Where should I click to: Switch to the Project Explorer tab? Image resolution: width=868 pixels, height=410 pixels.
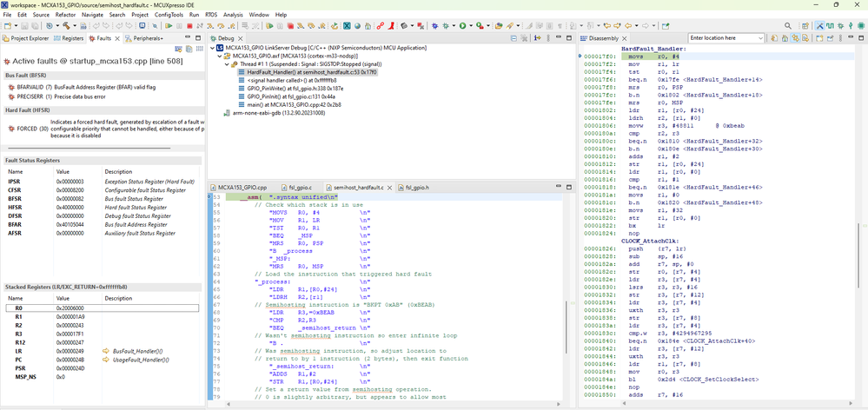[x=25, y=38]
